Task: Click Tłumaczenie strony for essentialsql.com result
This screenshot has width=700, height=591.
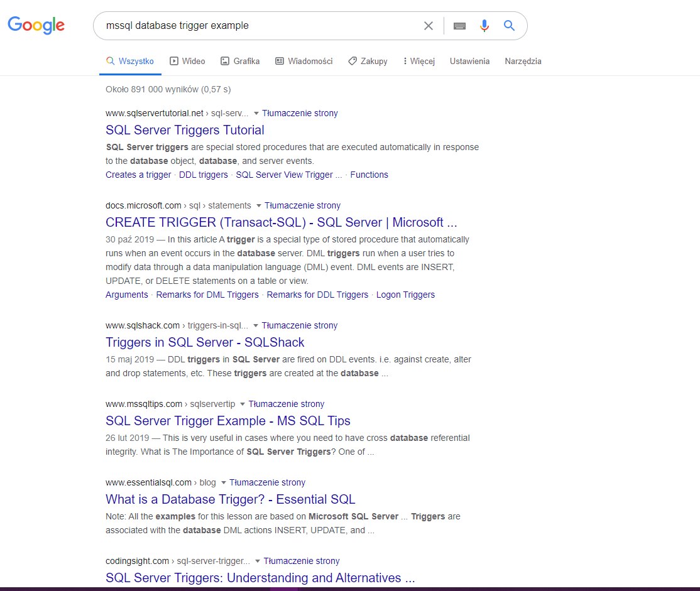Action: (268, 482)
